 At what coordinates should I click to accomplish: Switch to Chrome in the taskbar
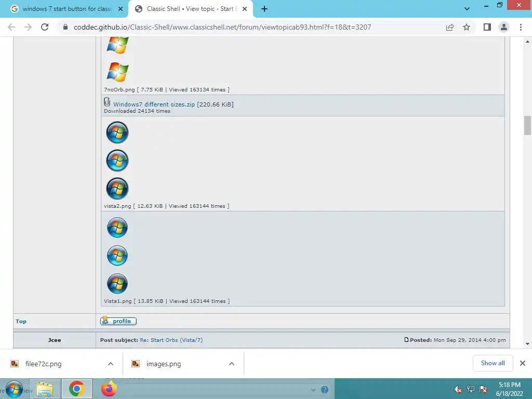pos(77,389)
